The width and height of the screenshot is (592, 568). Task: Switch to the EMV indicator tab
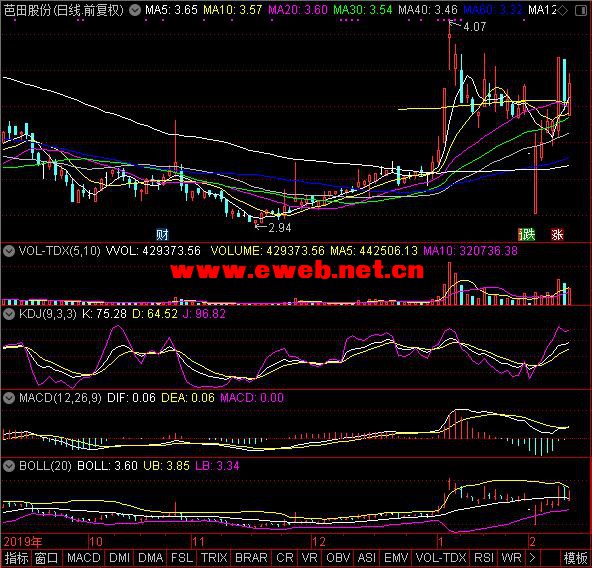[x=396, y=558]
